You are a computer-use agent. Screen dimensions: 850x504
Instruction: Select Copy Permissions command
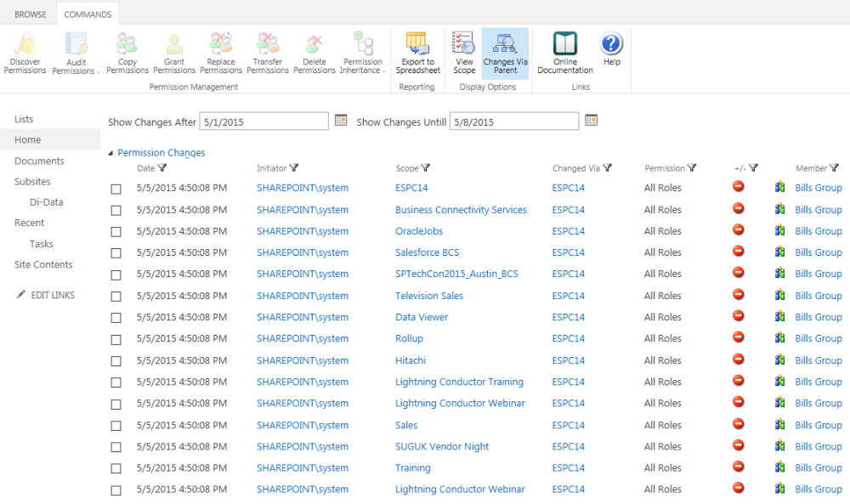click(127, 53)
